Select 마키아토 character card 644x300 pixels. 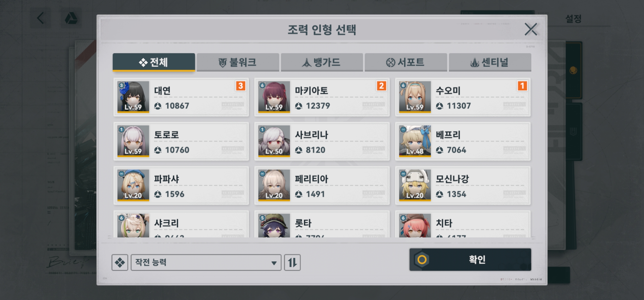click(322, 97)
